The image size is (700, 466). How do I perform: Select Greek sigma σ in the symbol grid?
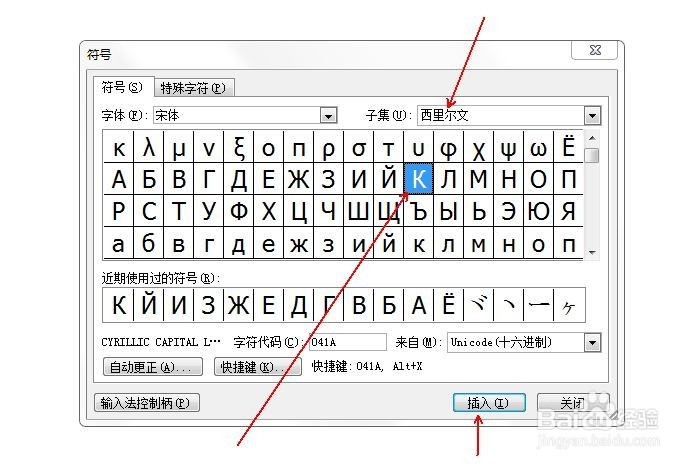(x=358, y=147)
